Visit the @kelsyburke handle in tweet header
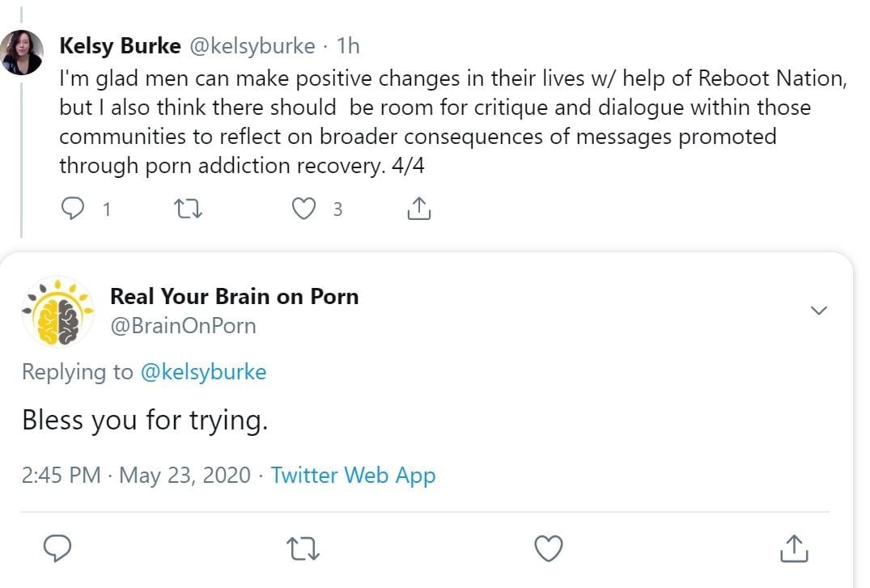The image size is (870, 588). pyautogui.click(x=252, y=46)
